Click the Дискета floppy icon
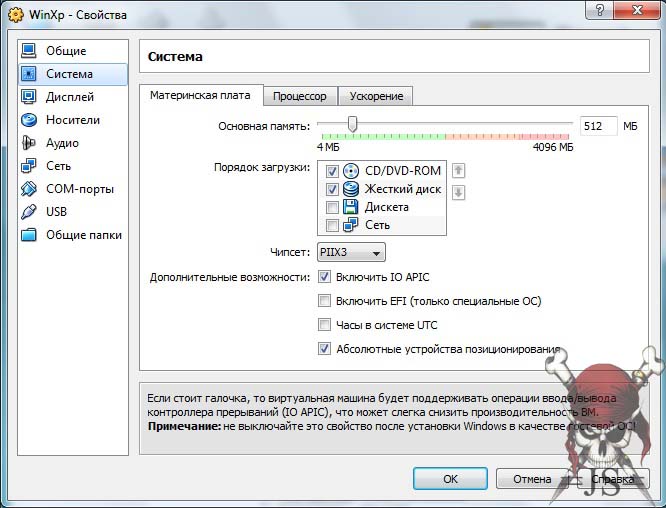This screenshot has width=666, height=508. click(x=351, y=207)
